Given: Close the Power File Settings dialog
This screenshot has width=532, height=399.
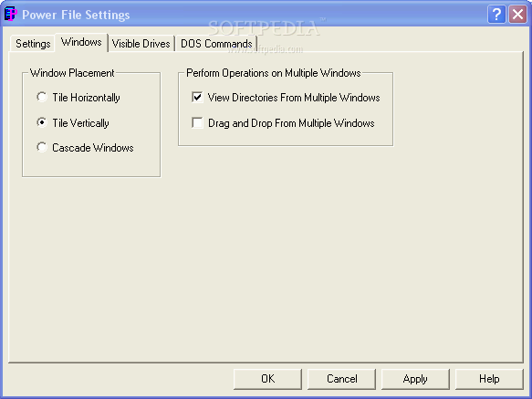Looking at the screenshot, I should pos(517,15).
